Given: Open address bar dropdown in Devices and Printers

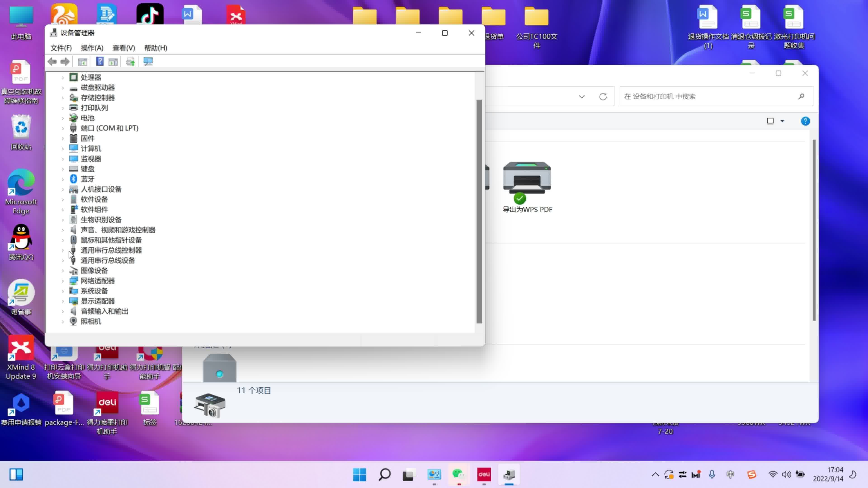Looking at the screenshot, I should (x=582, y=97).
